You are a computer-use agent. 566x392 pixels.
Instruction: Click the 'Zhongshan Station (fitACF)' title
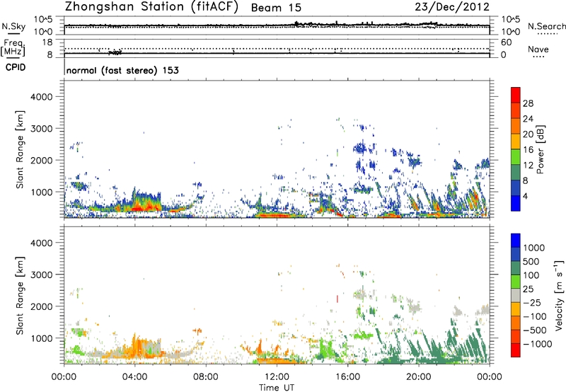(151, 7)
